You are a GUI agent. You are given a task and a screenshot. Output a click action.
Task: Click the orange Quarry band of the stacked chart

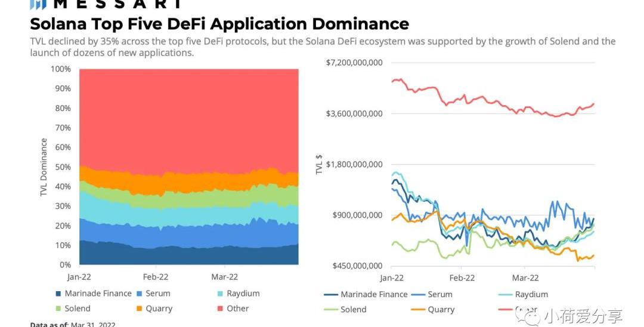pos(189,183)
